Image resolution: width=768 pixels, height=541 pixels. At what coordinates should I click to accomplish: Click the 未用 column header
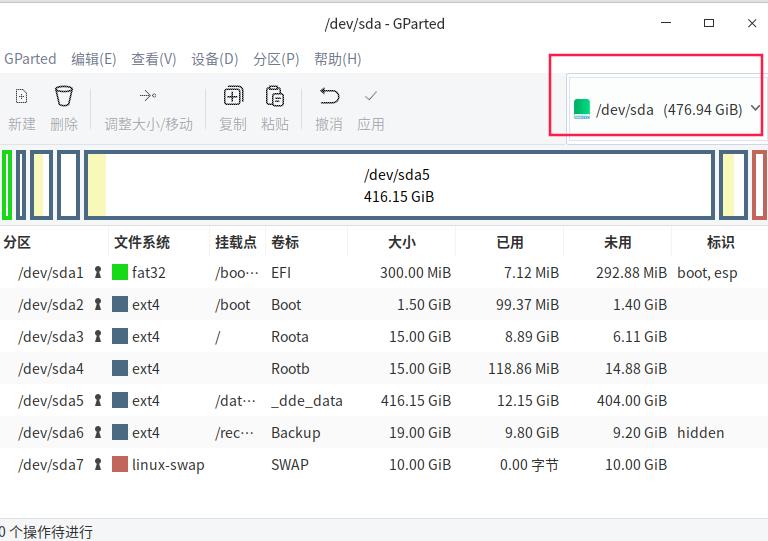click(x=618, y=242)
